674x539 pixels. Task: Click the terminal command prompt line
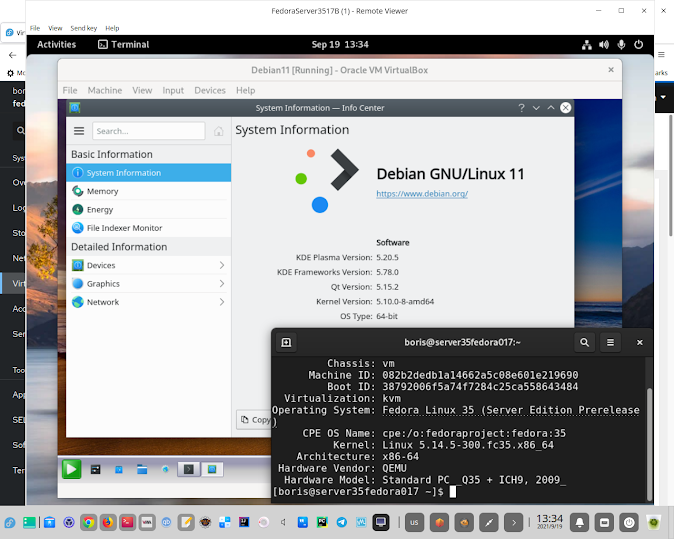(364, 492)
